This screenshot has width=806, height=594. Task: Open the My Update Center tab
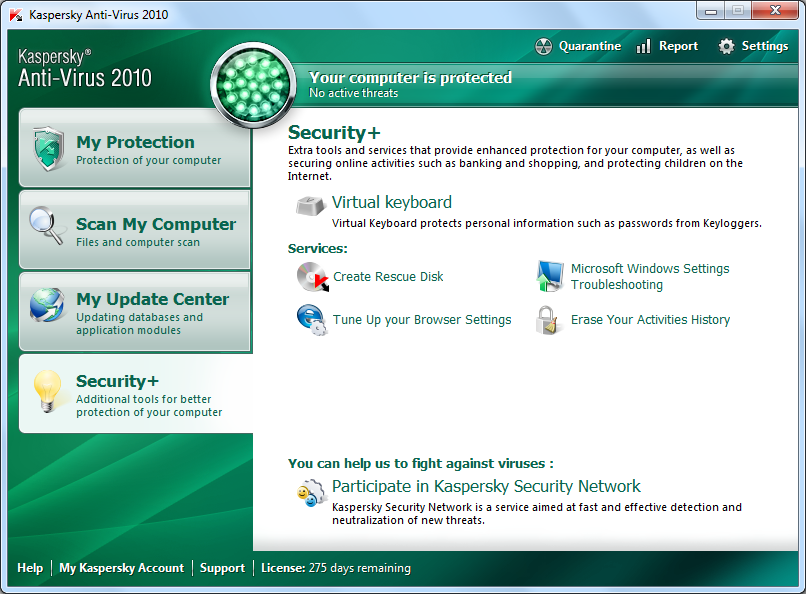pyautogui.click(x=135, y=311)
